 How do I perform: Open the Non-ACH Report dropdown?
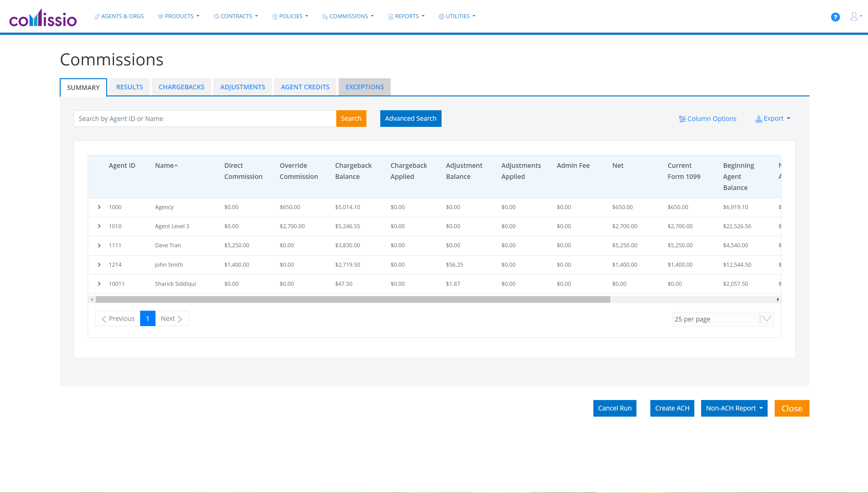(x=734, y=408)
